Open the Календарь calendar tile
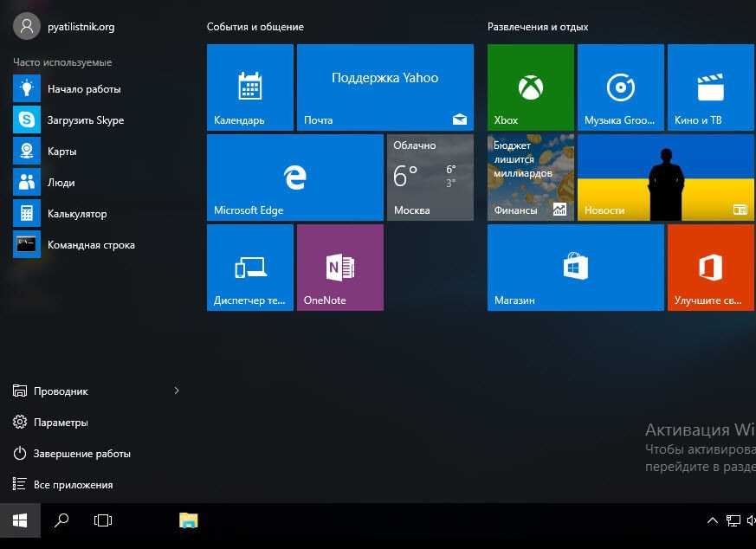Screen dimensions: 756x549 click(x=249, y=87)
